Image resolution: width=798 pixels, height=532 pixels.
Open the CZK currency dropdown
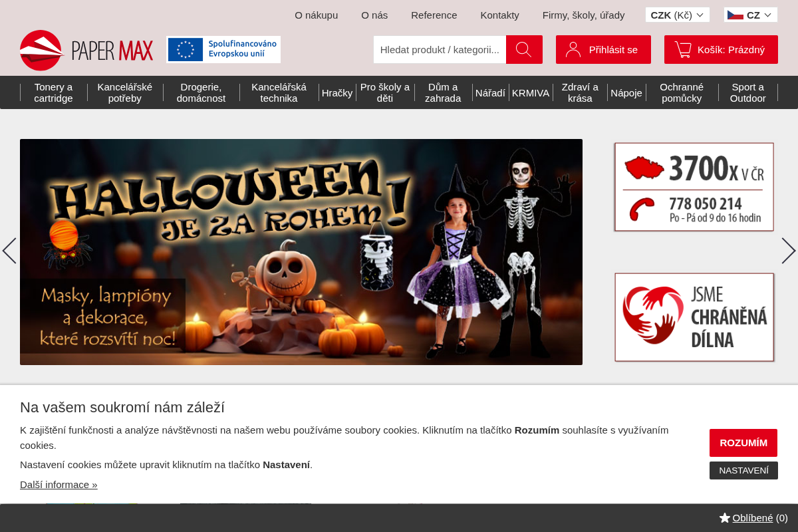(678, 15)
